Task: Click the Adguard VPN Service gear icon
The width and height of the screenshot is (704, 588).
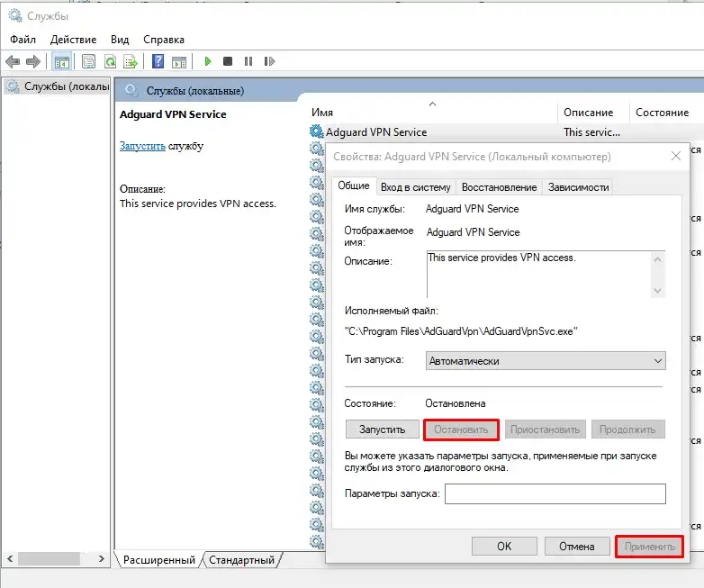Action: pos(317,131)
